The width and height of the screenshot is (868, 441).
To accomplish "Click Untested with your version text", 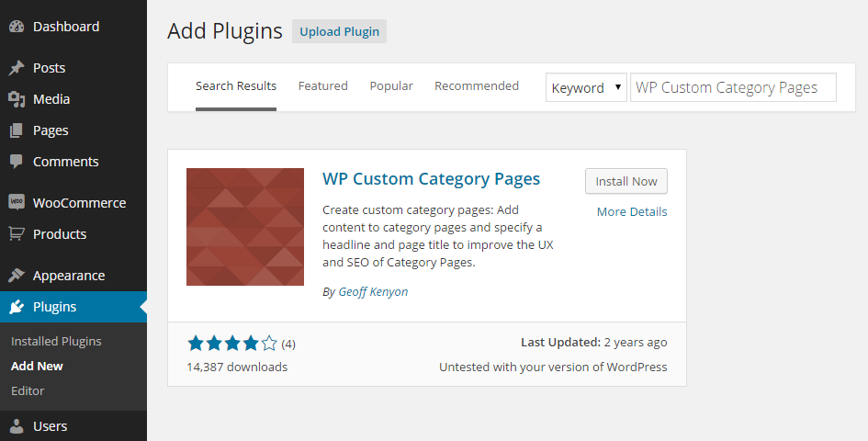I will coord(553,367).
